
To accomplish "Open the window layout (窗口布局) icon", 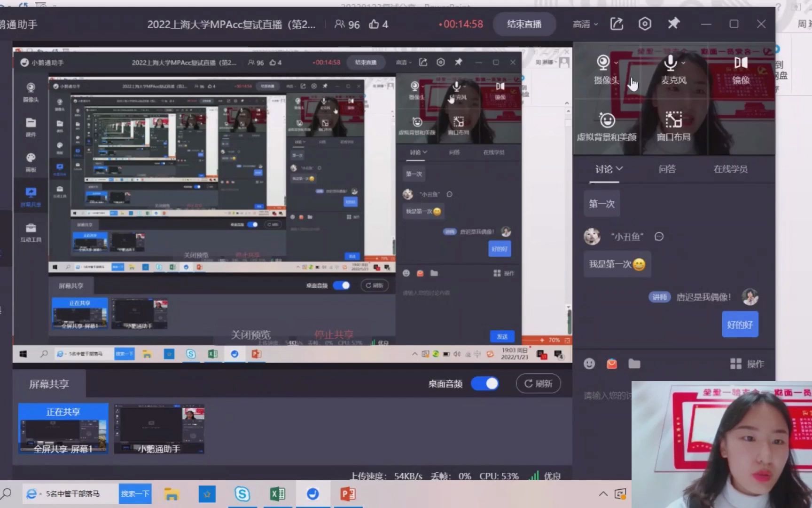I will (x=673, y=120).
